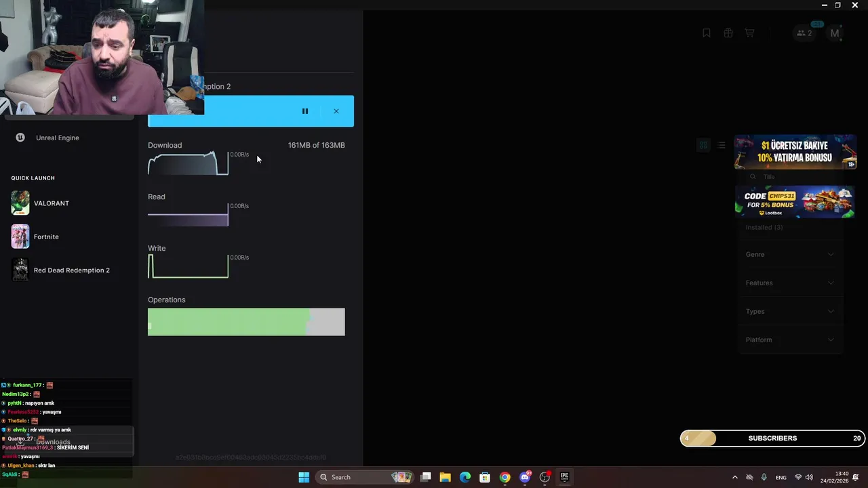The height and width of the screenshot is (488, 868).
Task: Open the friends list showing 2
Action: pyautogui.click(x=804, y=33)
